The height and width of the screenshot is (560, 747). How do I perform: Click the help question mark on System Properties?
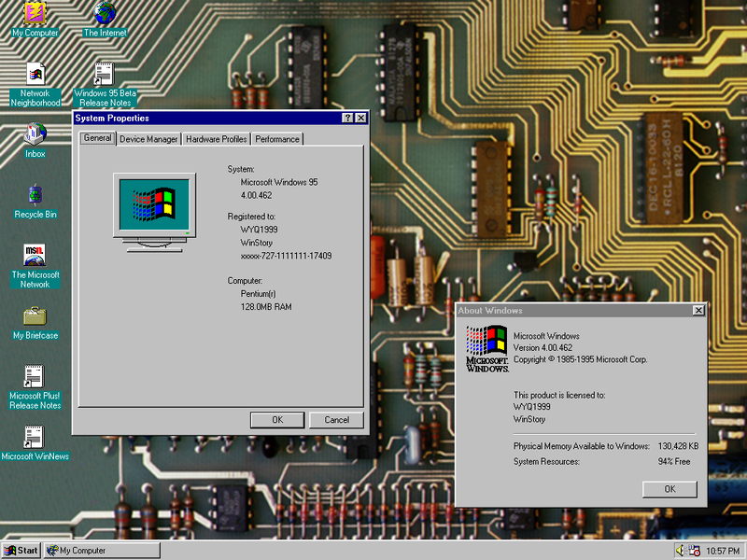pos(346,118)
